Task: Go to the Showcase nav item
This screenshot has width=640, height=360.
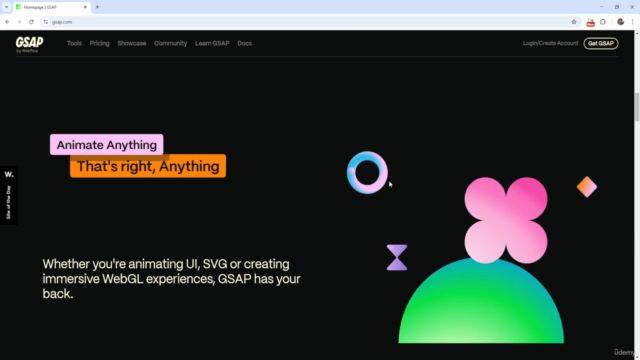Action: click(132, 43)
